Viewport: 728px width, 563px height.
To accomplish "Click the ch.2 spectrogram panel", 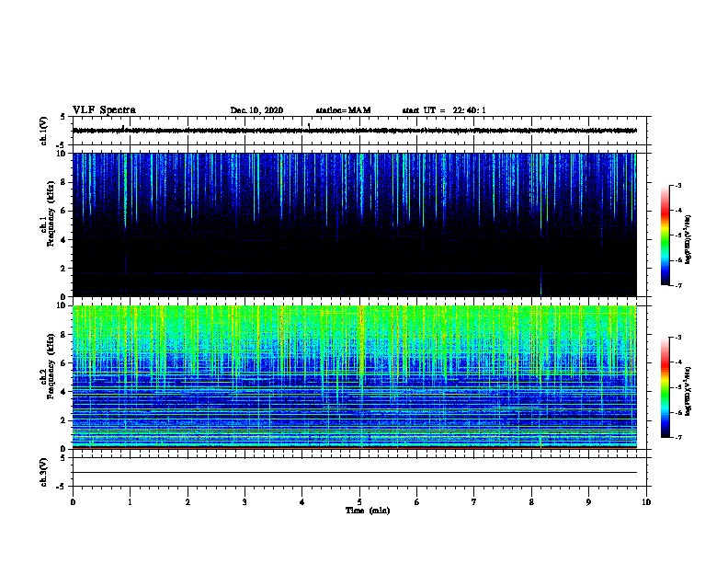I will pyautogui.click(x=355, y=377).
